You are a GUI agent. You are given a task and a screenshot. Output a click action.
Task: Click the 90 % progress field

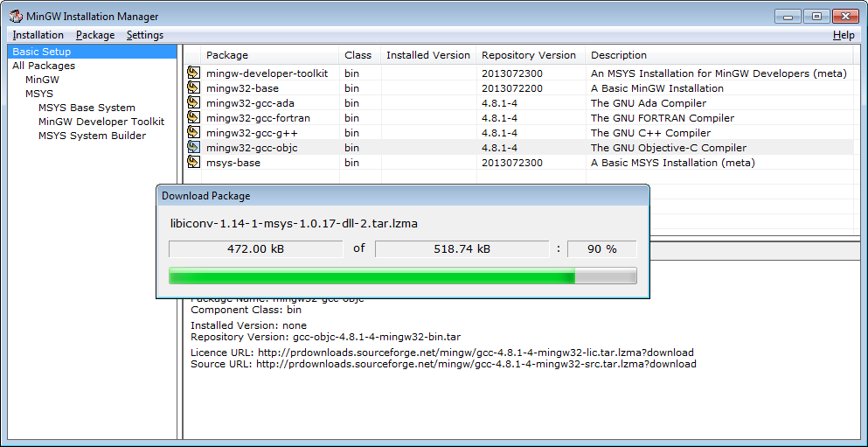click(602, 249)
